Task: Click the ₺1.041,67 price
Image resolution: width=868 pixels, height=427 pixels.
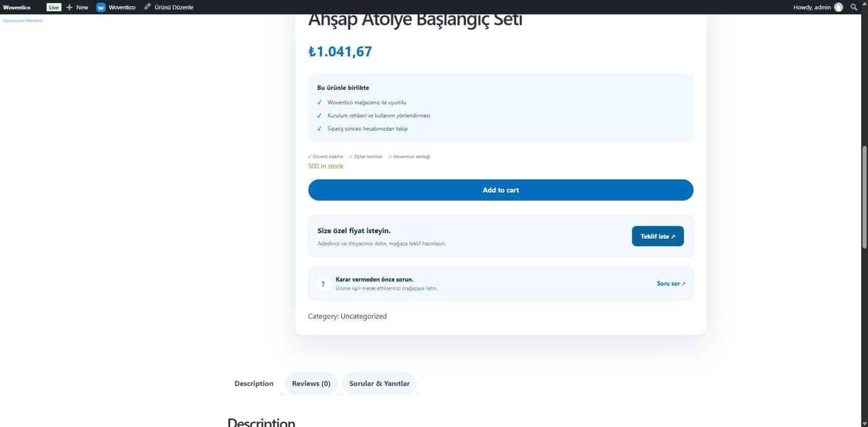Action: (340, 51)
